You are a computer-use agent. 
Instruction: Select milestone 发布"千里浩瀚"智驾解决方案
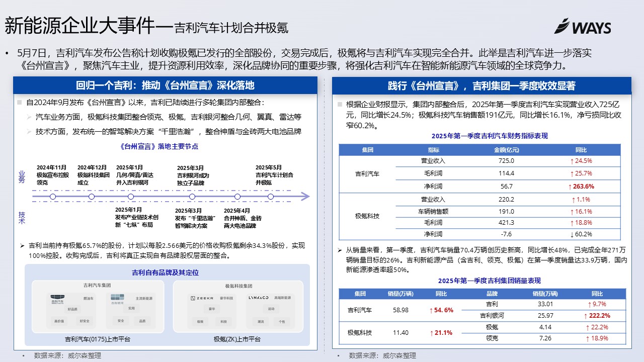195,222
